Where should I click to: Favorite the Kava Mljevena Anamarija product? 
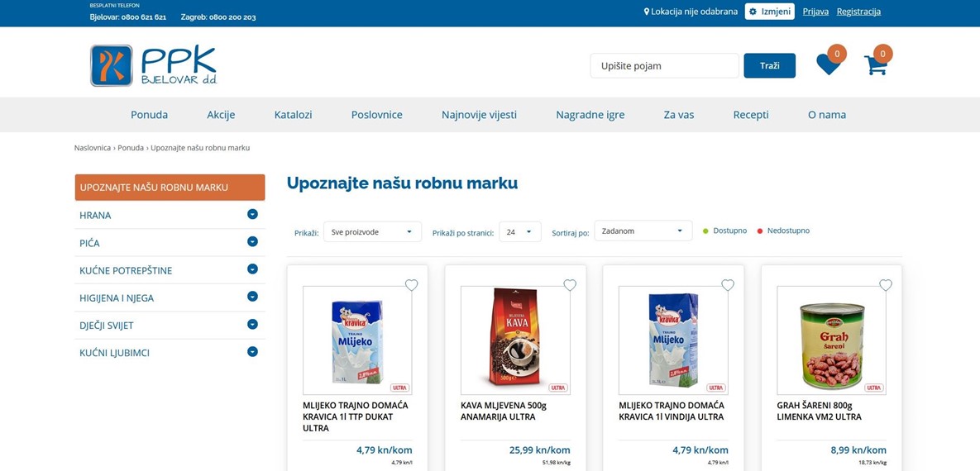coord(569,285)
